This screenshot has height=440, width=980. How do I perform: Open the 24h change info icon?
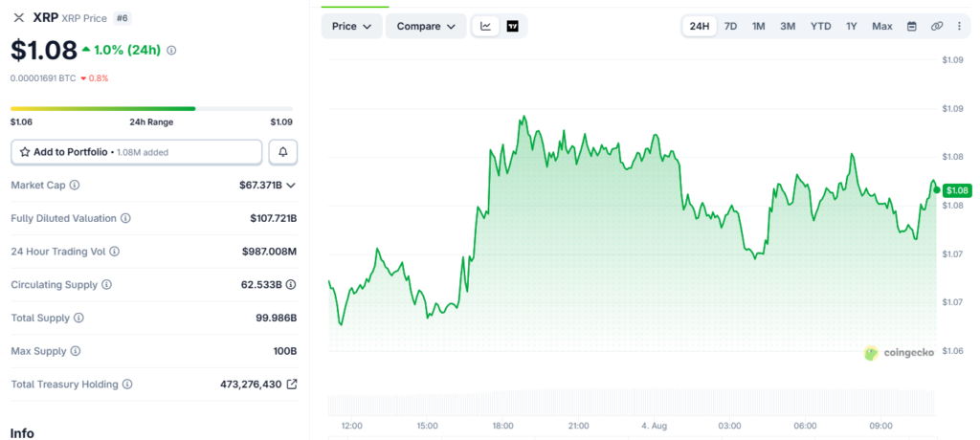[x=172, y=50]
